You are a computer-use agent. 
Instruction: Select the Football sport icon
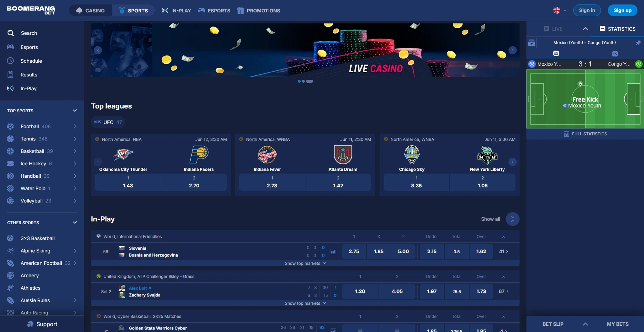pyautogui.click(x=11, y=126)
